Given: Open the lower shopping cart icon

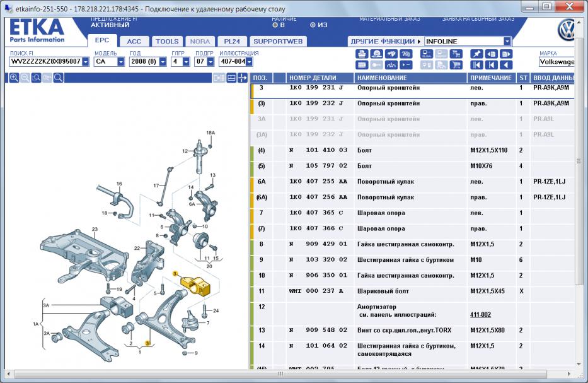Looking at the screenshot, I should point(456,65).
